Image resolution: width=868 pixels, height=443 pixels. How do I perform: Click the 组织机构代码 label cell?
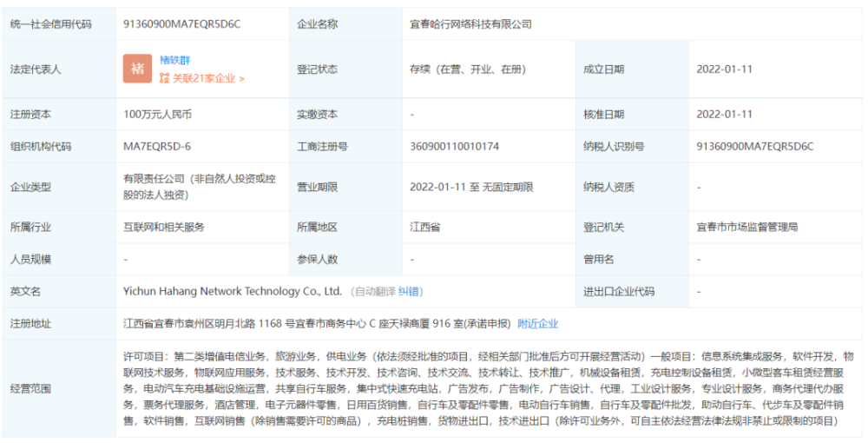[x=59, y=147]
